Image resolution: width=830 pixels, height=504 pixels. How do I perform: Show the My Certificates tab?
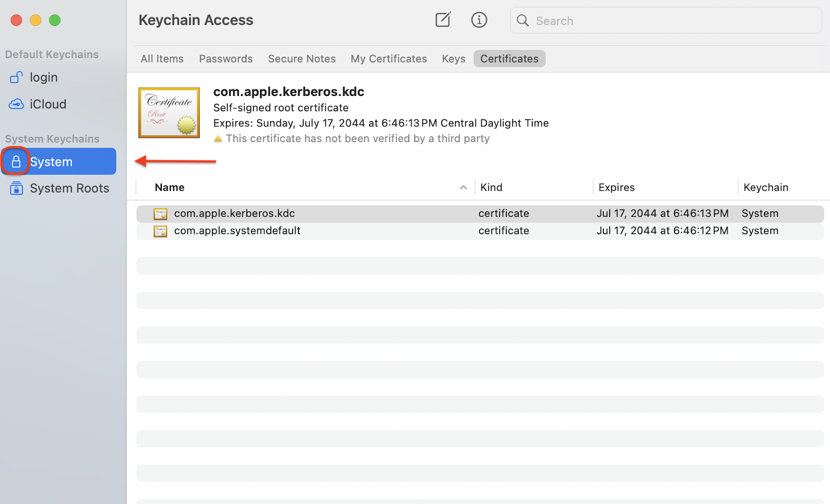click(x=389, y=59)
